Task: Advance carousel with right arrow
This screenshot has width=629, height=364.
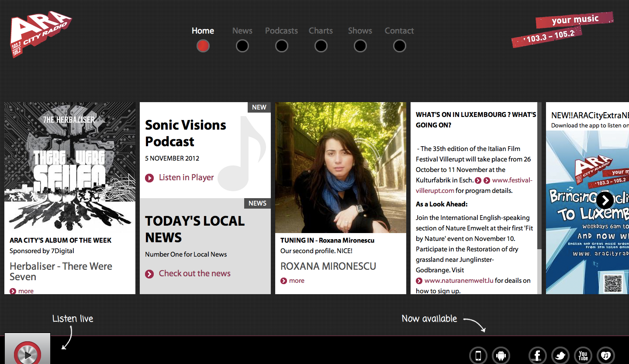Action: 605,200
